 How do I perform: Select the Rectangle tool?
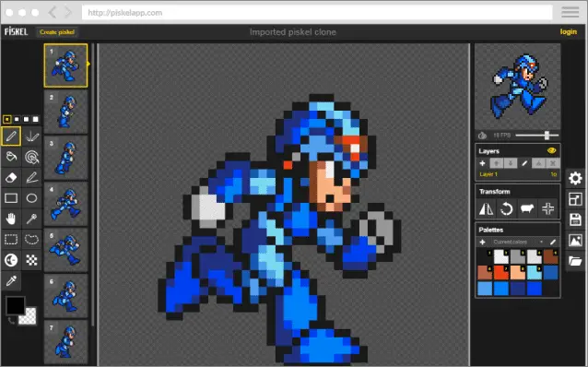coord(11,198)
